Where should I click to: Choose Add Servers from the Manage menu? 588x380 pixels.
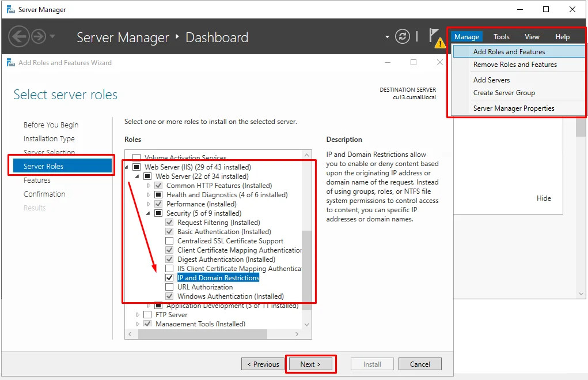click(x=519, y=80)
